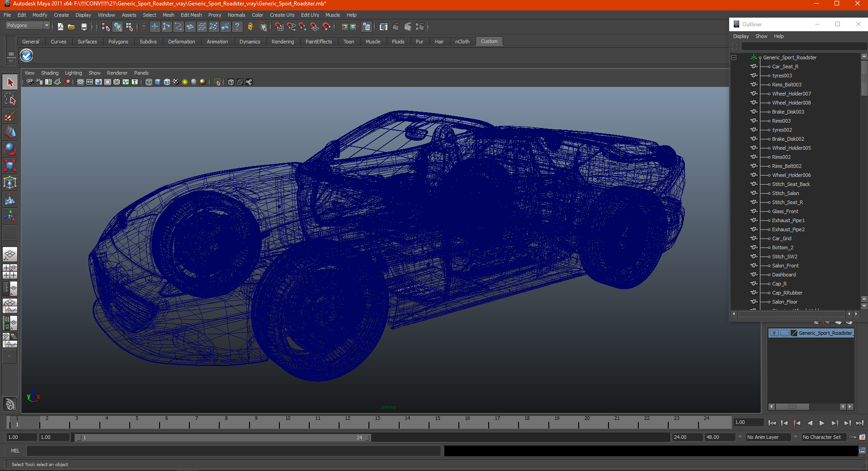Play animation forwards
The height and width of the screenshot is (471, 868).
pyautogui.click(x=822, y=423)
